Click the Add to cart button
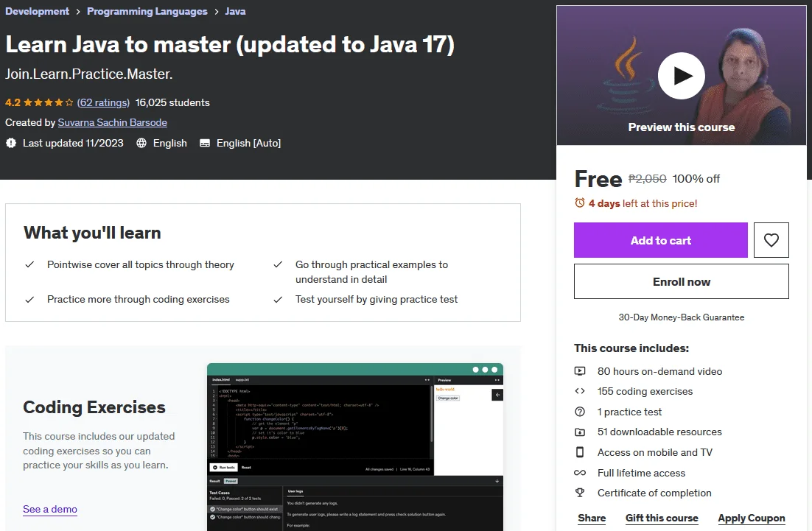 tap(661, 240)
